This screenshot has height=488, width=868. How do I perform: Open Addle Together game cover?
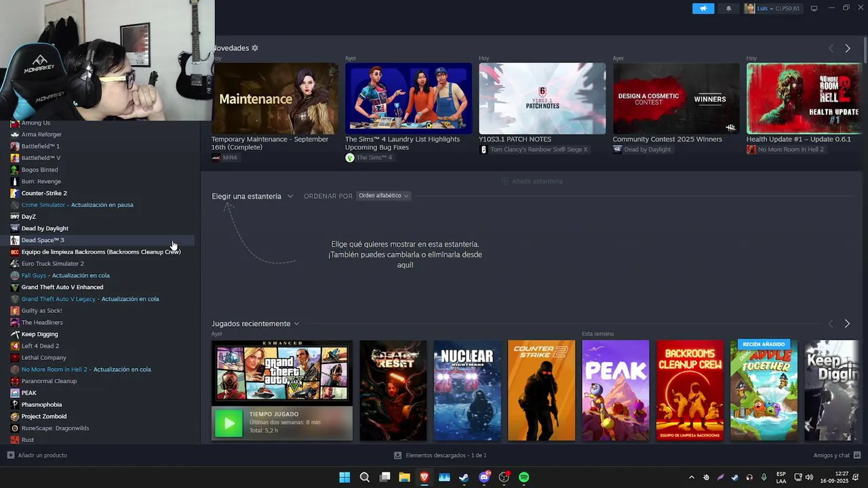tap(764, 390)
